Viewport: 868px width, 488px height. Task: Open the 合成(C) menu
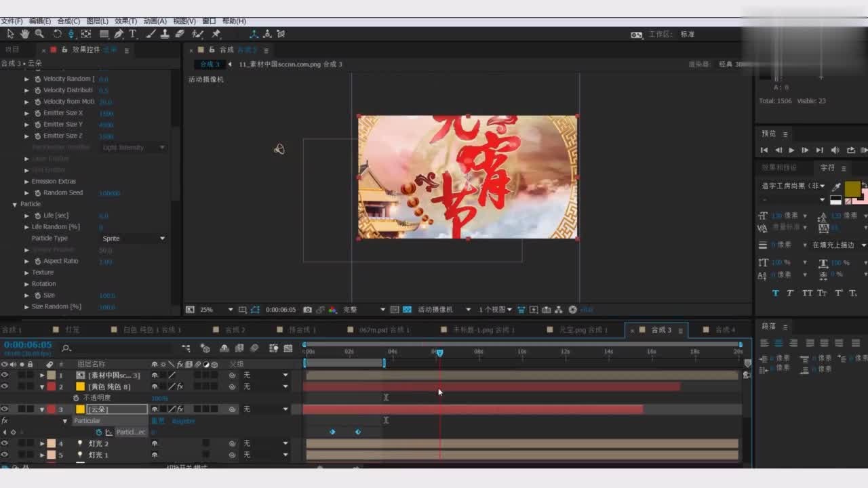68,21
